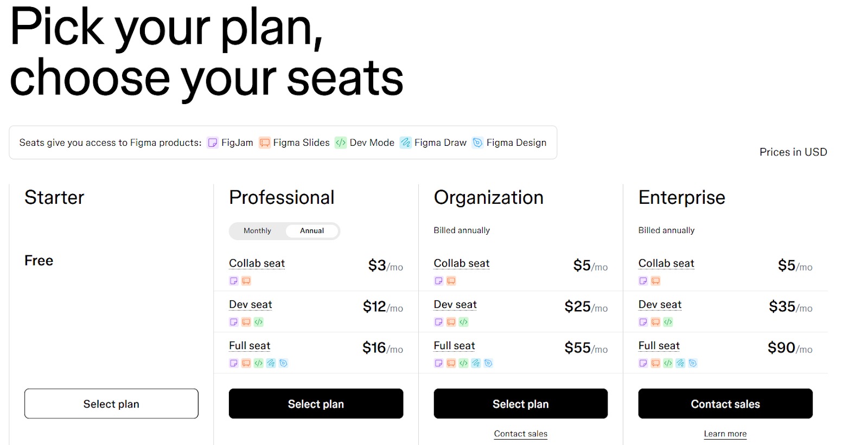
Task: Switch Professional billing to Monthly
Action: 257,231
